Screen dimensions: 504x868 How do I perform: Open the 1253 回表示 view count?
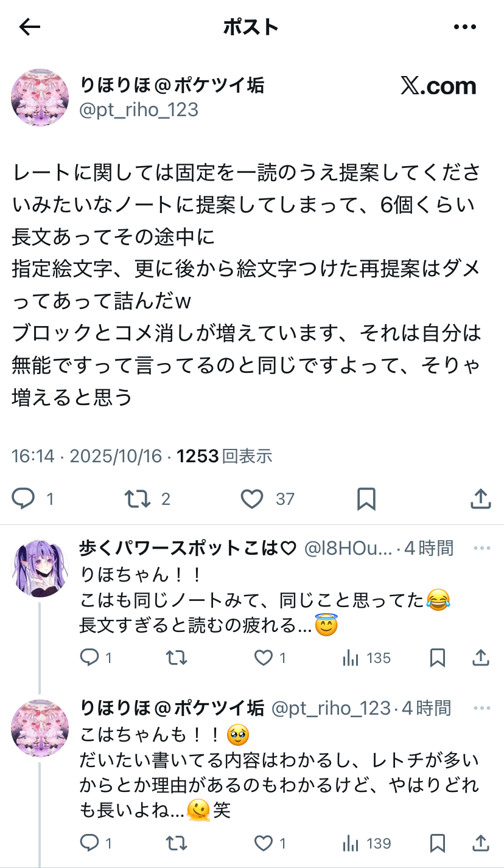[224, 456]
